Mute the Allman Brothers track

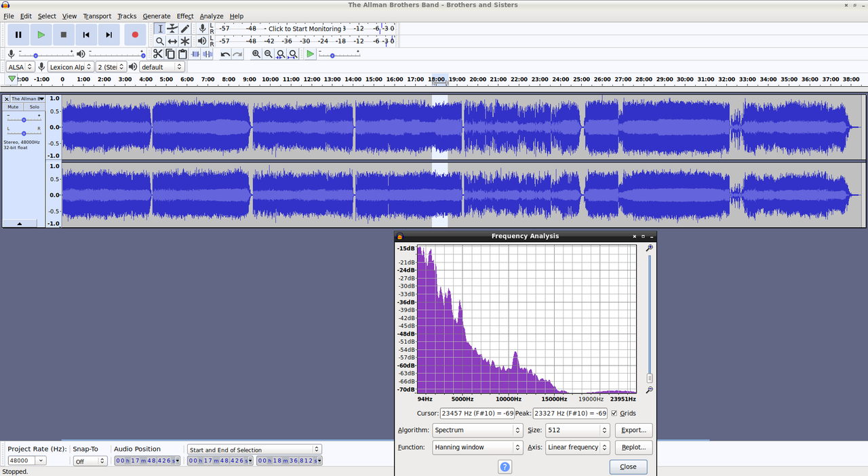pos(13,107)
